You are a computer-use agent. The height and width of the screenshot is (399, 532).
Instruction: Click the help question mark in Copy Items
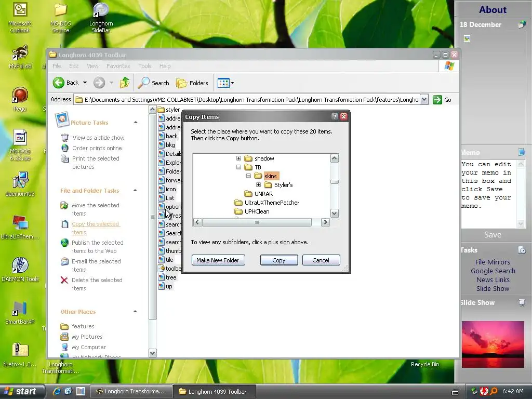pyautogui.click(x=335, y=117)
